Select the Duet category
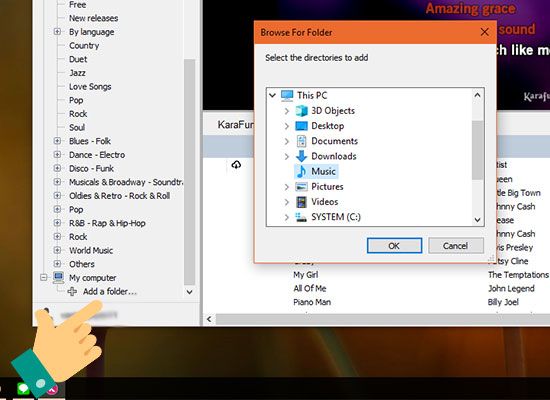 tap(78, 59)
